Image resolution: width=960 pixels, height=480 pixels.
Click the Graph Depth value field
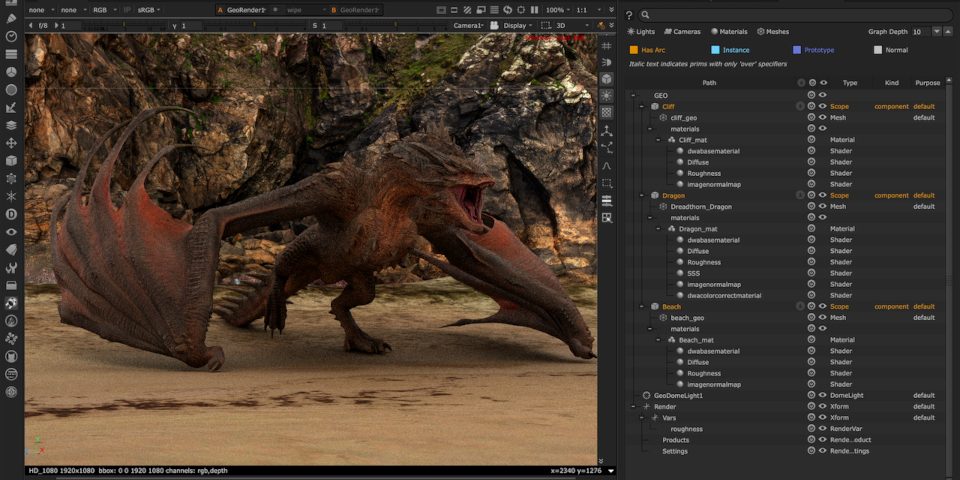point(920,32)
